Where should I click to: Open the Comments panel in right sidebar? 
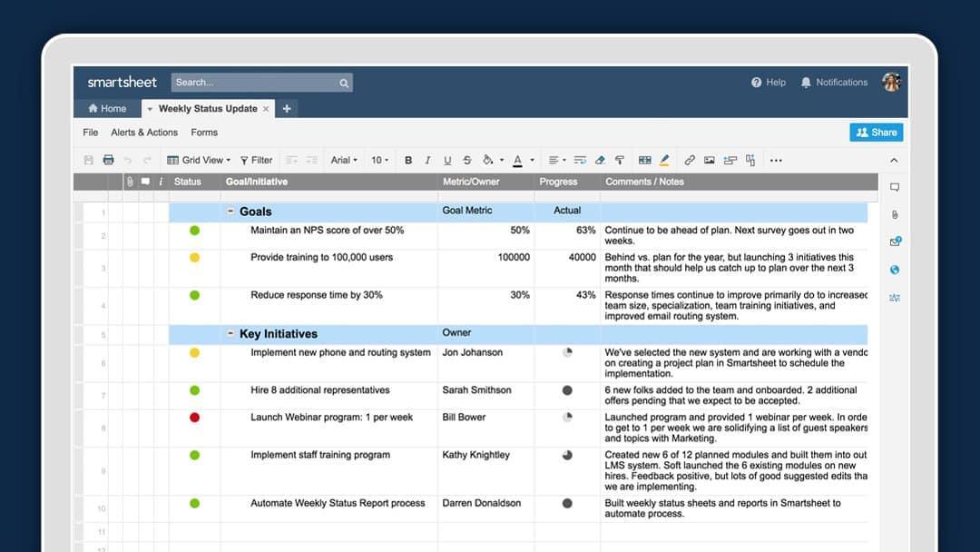tap(895, 187)
